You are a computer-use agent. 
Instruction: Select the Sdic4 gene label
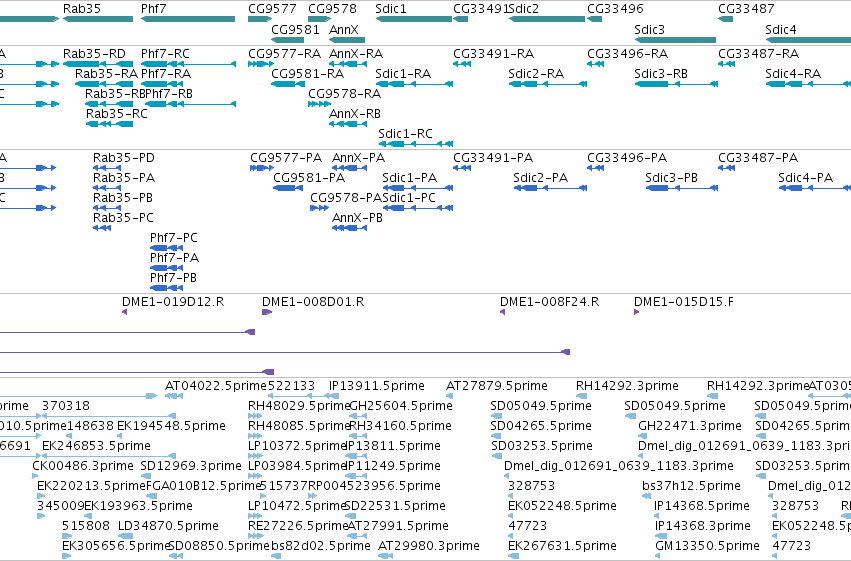(x=780, y=29)
